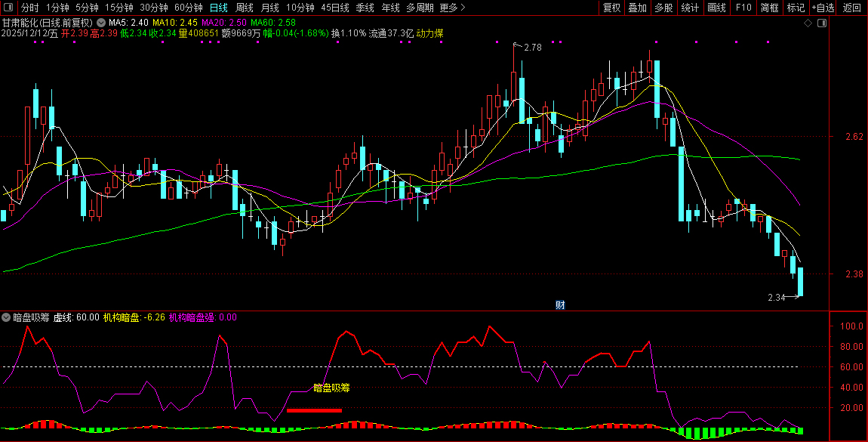Toggle the right side panel icon
Viewport: 868px width, 442px height.
coord(821,23)
